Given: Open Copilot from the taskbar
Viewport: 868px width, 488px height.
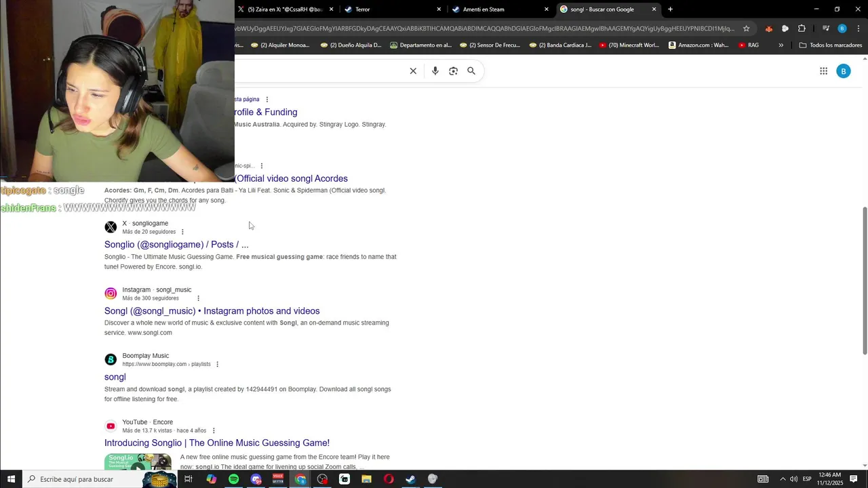Looking at the screenshot, I should 212,479.
